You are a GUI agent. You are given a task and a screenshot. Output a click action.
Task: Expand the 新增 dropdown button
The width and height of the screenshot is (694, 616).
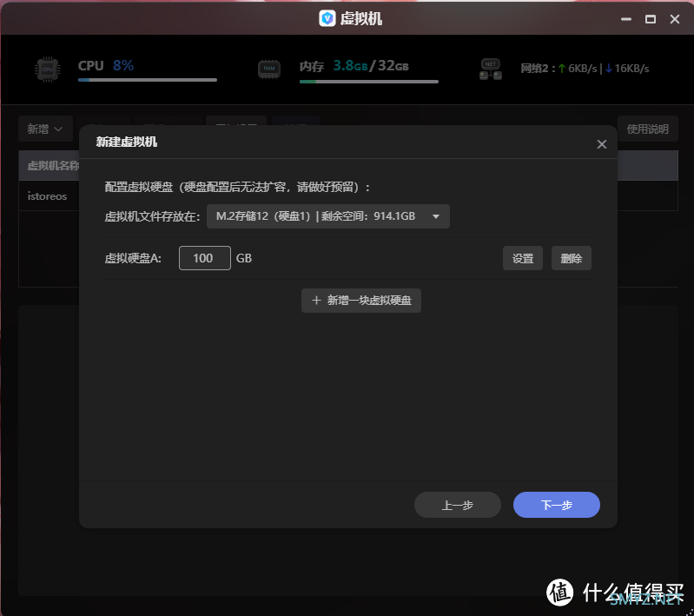45,129
